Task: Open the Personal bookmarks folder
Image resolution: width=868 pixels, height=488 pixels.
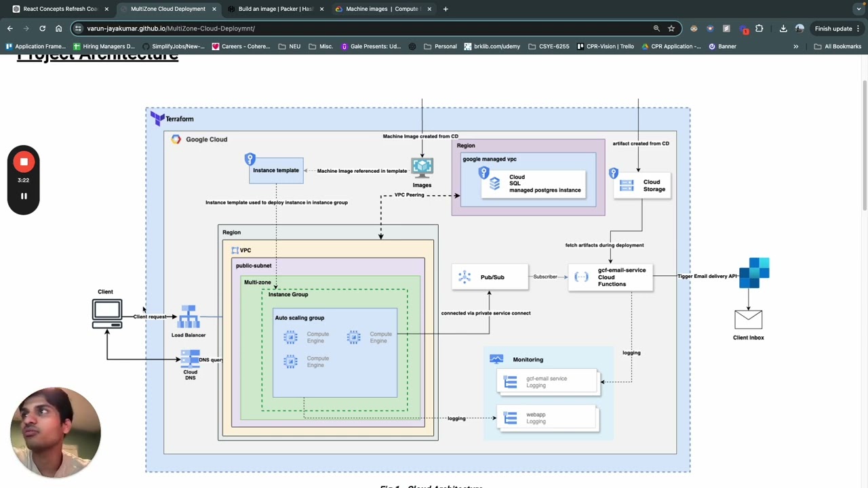Action: [440, 46]
